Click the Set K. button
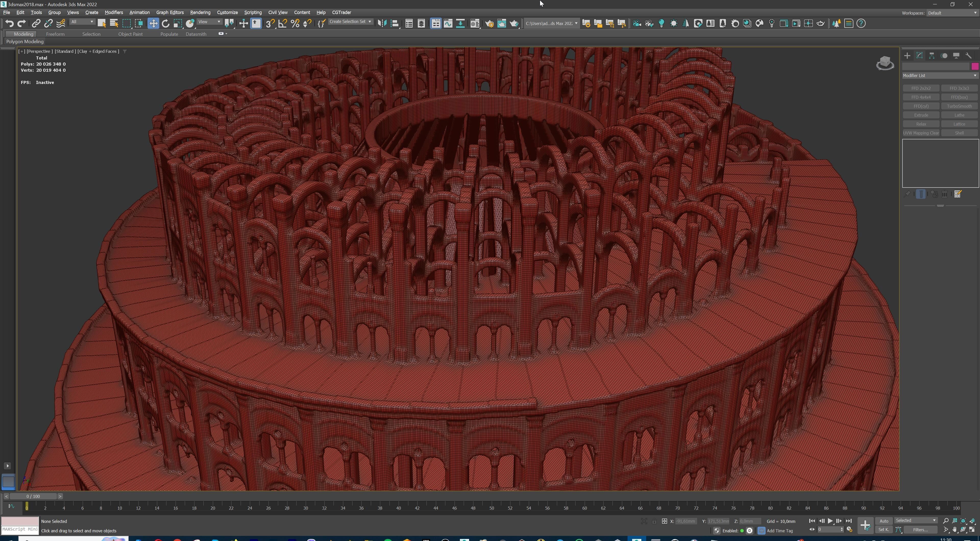The image size is (980, 541). point(884,530)
